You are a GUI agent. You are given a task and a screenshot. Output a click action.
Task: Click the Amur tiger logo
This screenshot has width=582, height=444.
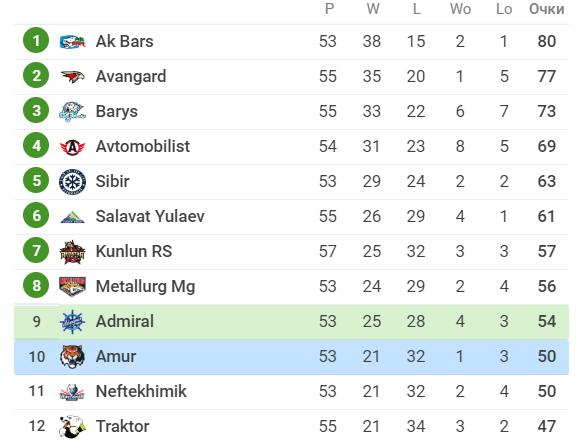72,356
